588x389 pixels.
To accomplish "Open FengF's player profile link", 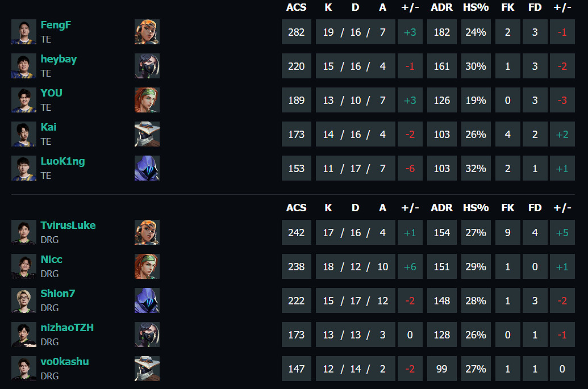I will click(x=56, y=25).
